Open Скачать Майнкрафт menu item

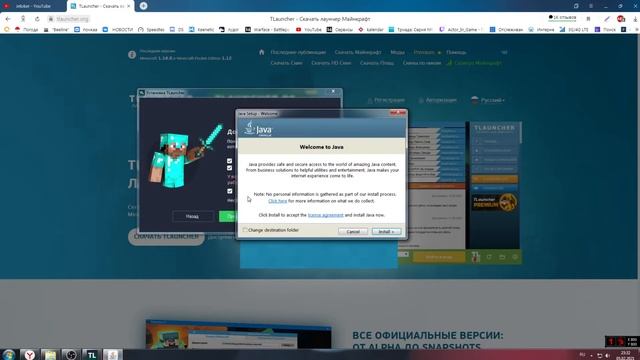pos(358,52)
